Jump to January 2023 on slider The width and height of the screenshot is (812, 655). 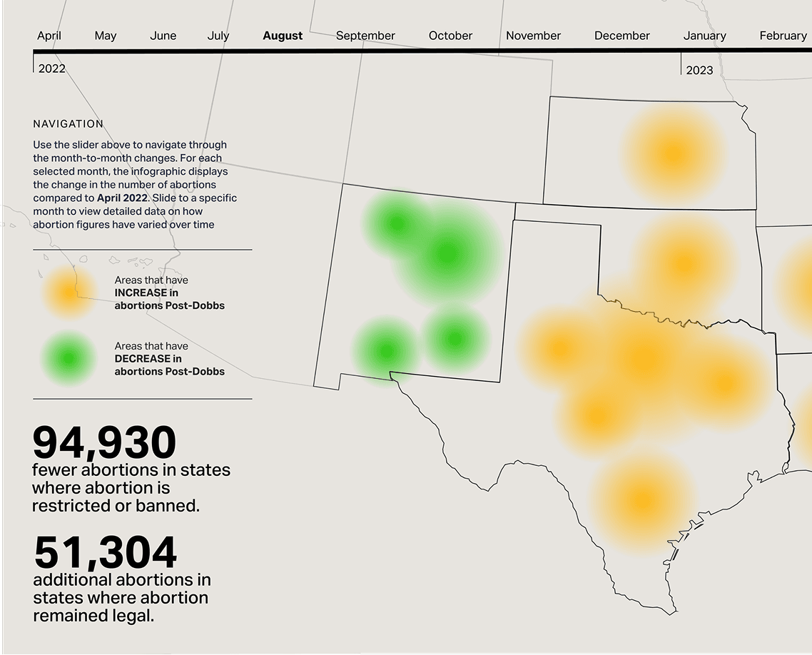pyautogui.click(x=705, y=36)
